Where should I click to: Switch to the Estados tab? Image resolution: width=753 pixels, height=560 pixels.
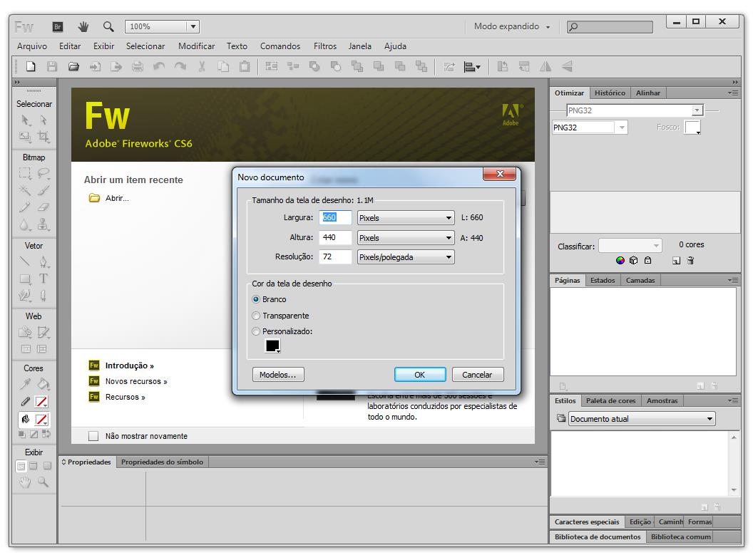(x=603, y=280)
